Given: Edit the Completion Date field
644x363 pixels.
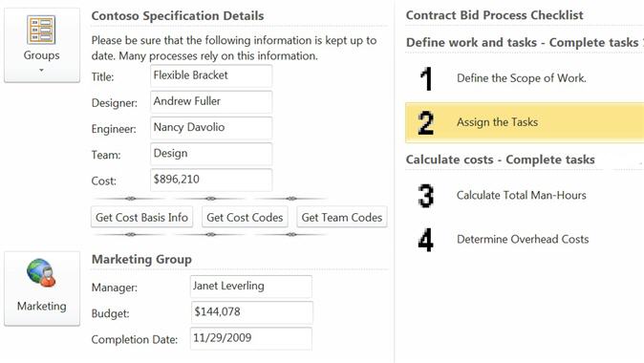Looking at the screenshot, I should 251,338.
